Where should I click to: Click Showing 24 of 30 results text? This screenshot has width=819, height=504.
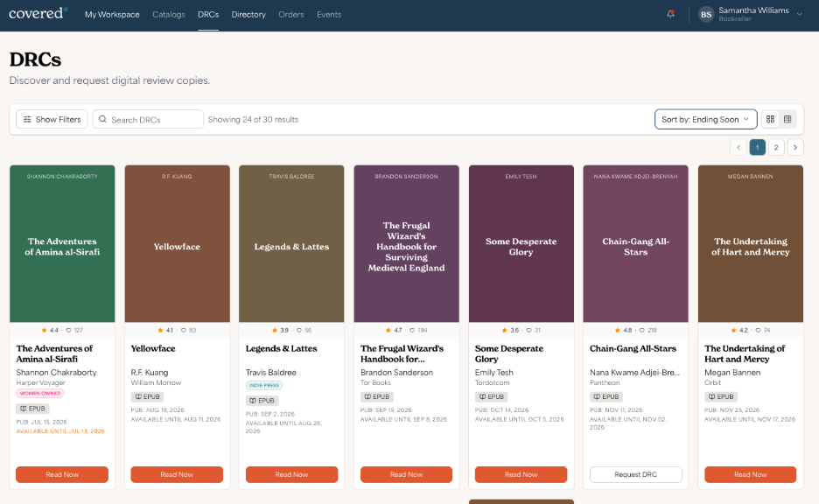pos(254,119)
